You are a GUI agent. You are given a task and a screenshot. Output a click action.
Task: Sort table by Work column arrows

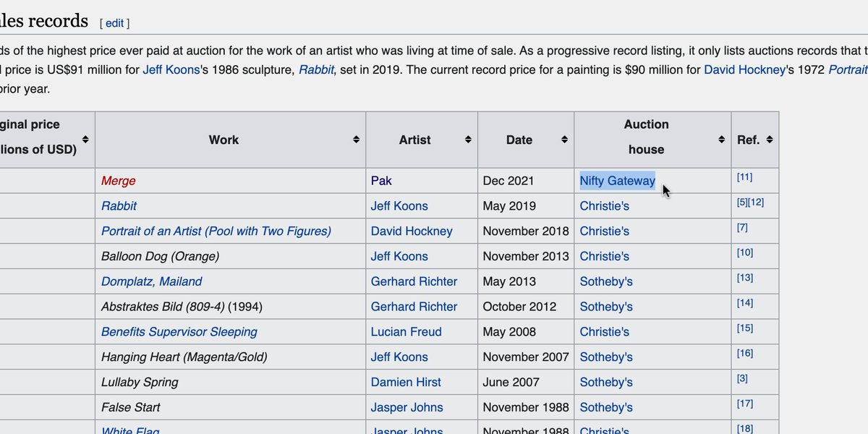coord(356,139)
